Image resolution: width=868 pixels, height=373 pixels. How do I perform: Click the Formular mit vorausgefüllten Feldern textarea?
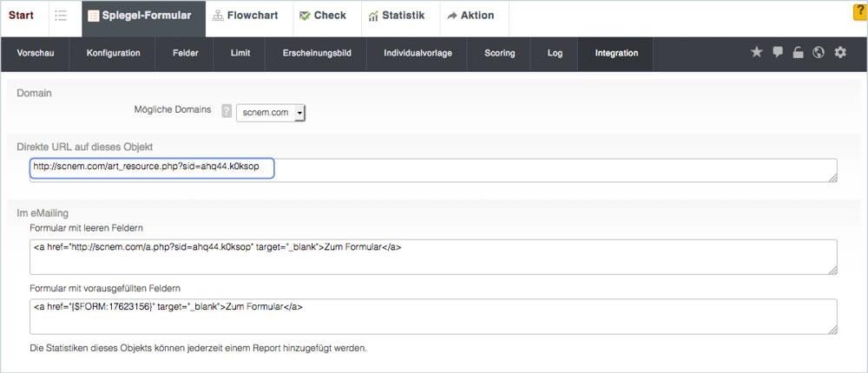pos(432,316)
